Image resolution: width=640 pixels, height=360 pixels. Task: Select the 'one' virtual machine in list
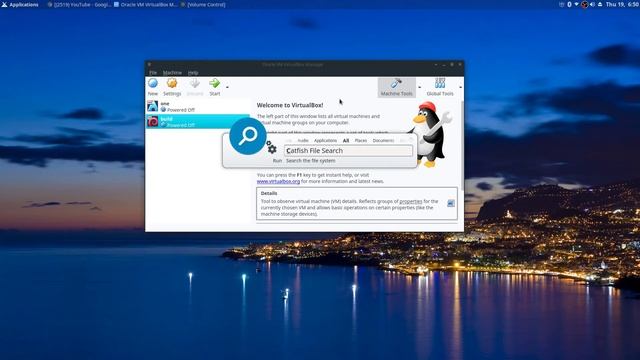[198, 107]
